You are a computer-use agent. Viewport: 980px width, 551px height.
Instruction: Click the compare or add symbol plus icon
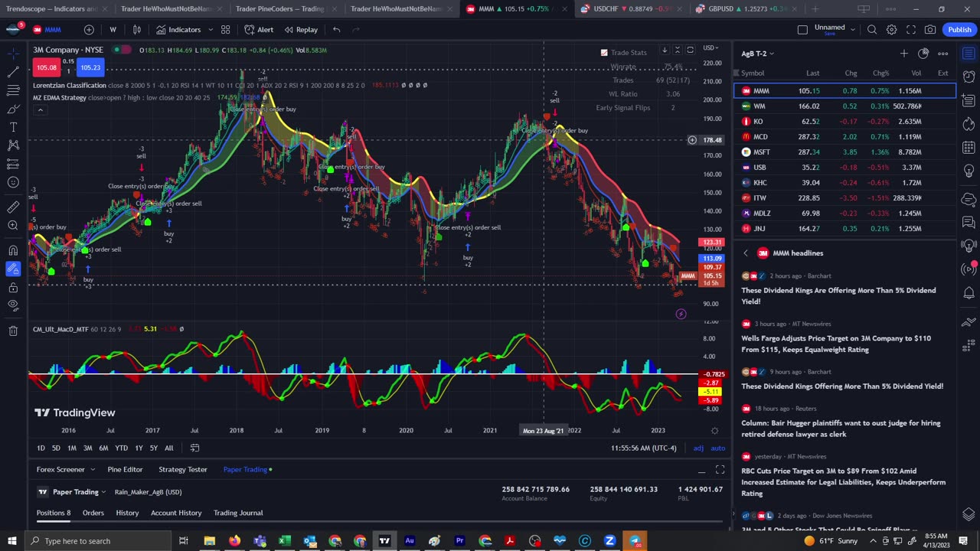point(89,30)
